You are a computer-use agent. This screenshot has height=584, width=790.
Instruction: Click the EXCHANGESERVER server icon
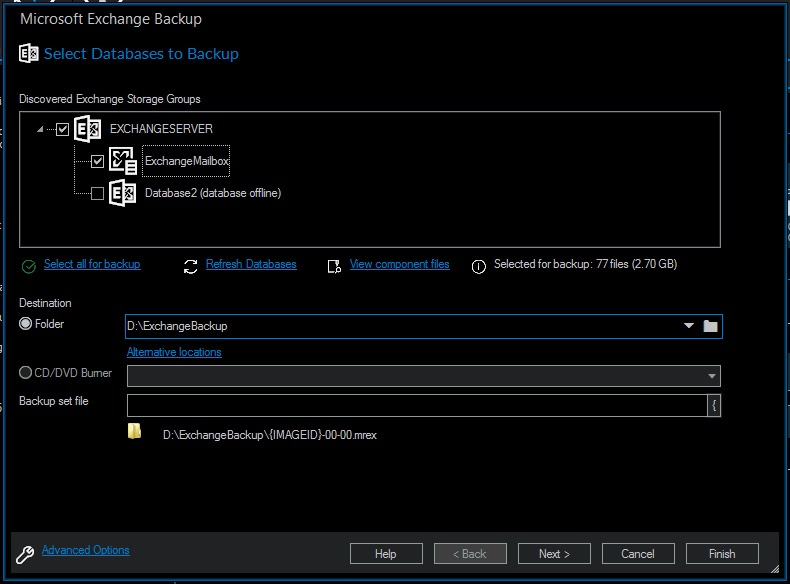88,129
